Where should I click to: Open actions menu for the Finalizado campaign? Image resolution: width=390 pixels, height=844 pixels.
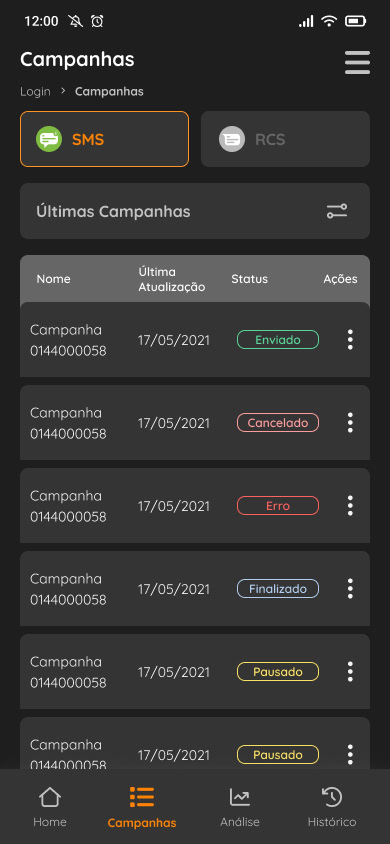point(350,588)
